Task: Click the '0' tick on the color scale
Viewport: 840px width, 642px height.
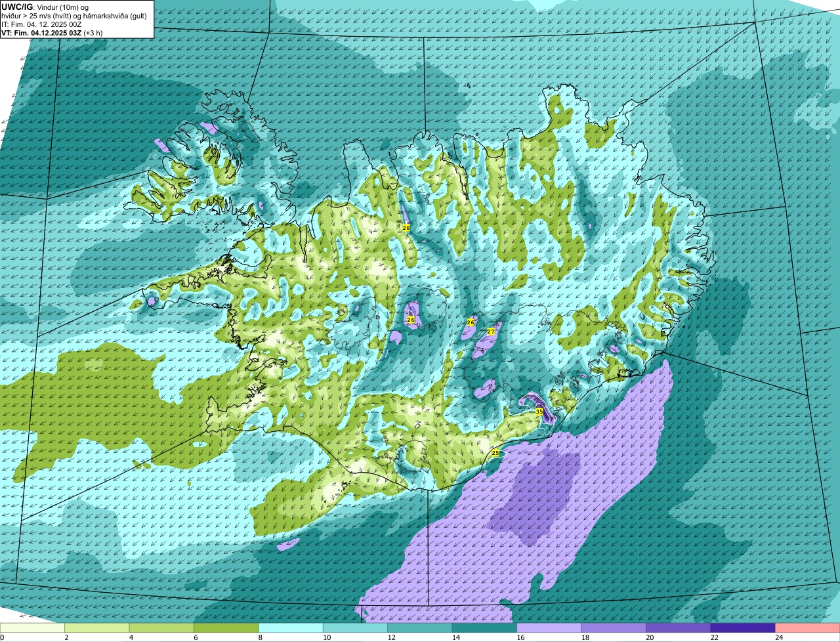Action: click(2, 637)
